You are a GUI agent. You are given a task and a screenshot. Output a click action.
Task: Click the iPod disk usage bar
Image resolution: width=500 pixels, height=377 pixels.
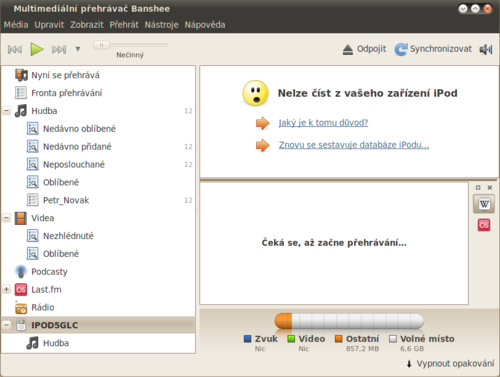349,321
